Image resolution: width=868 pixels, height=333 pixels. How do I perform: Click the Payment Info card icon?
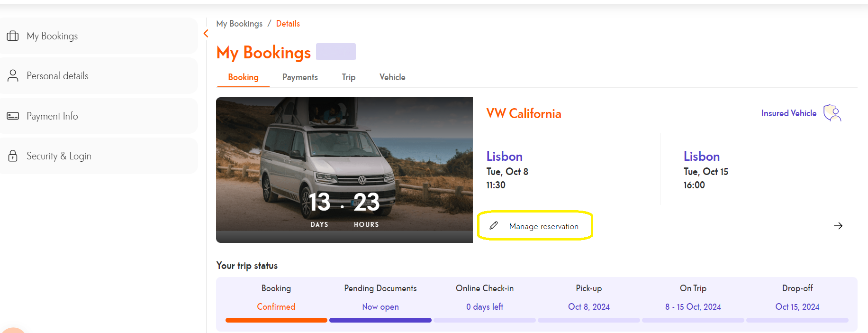(x=13, y=116)
